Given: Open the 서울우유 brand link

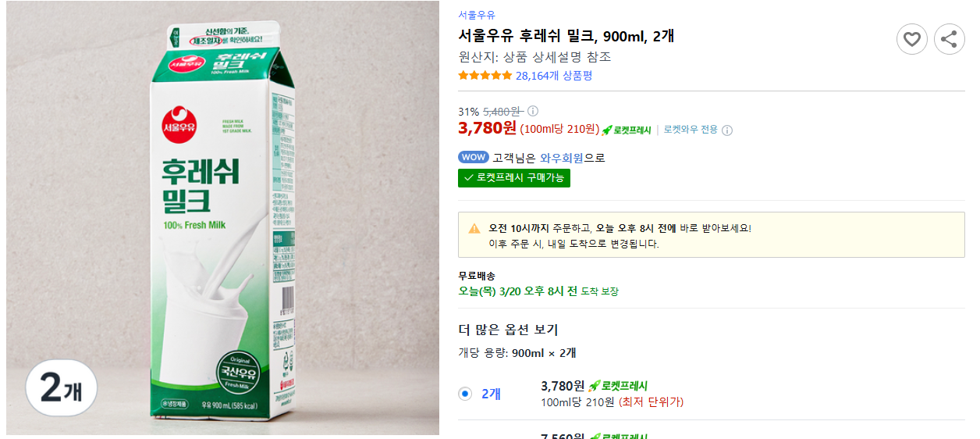Looking at the screenshot, I should (x=476, y=15).
